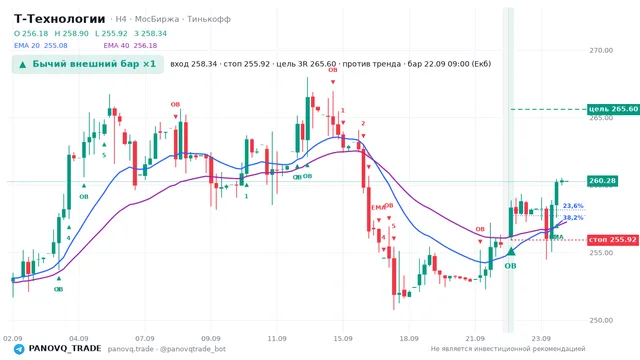The width and height of the screenshot is (640, 360).
Task: Click the 265.00 price axis label
Action: pos(601,118)
